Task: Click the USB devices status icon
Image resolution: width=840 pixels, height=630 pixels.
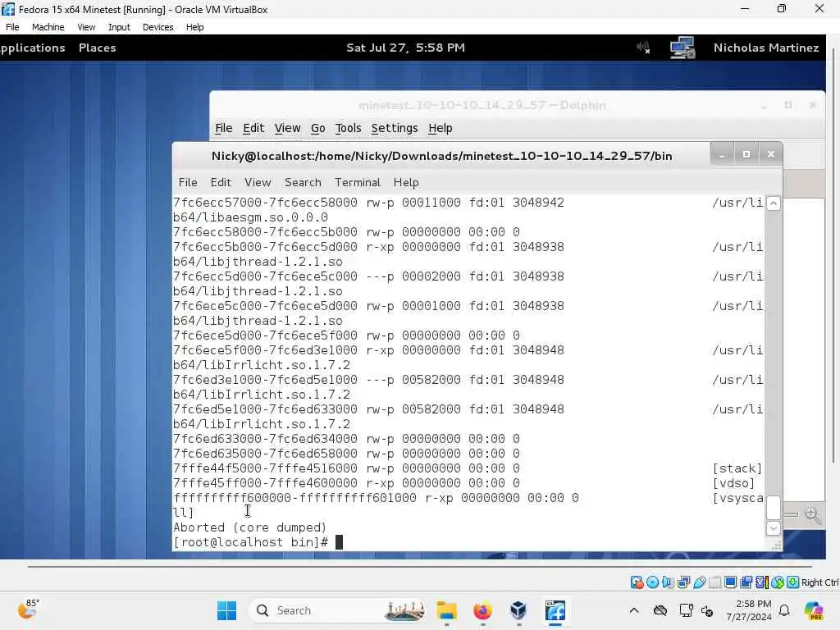Action: pos(700,582)
